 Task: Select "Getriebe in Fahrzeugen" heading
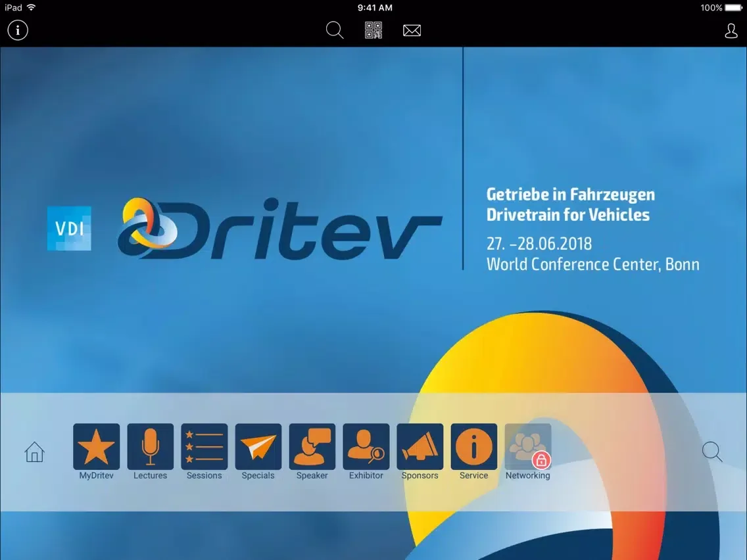coord(571,195)
